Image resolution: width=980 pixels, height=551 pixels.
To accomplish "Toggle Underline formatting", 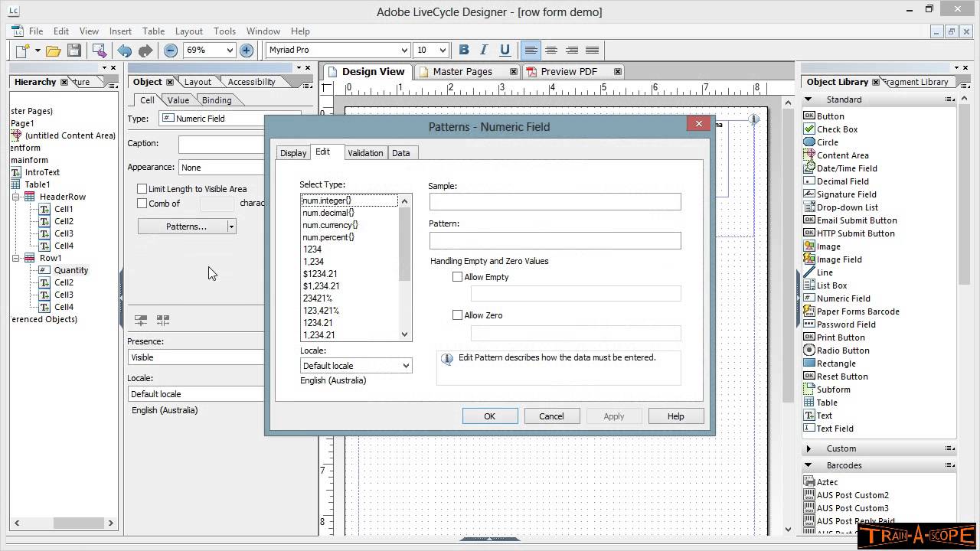I will click(x=505, y=50).
